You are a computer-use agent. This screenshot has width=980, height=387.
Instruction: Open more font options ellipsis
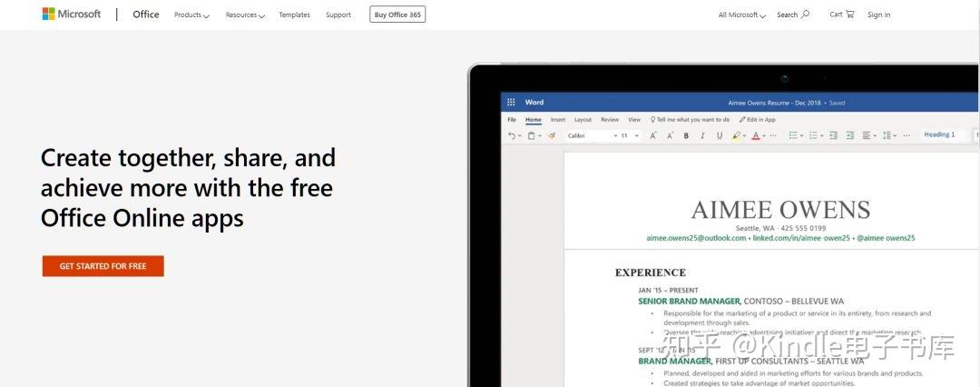773,135
